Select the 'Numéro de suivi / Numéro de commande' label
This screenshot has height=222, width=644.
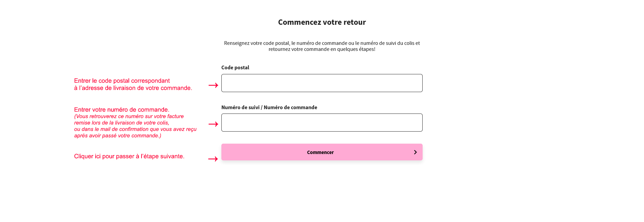tap(269, 107)
